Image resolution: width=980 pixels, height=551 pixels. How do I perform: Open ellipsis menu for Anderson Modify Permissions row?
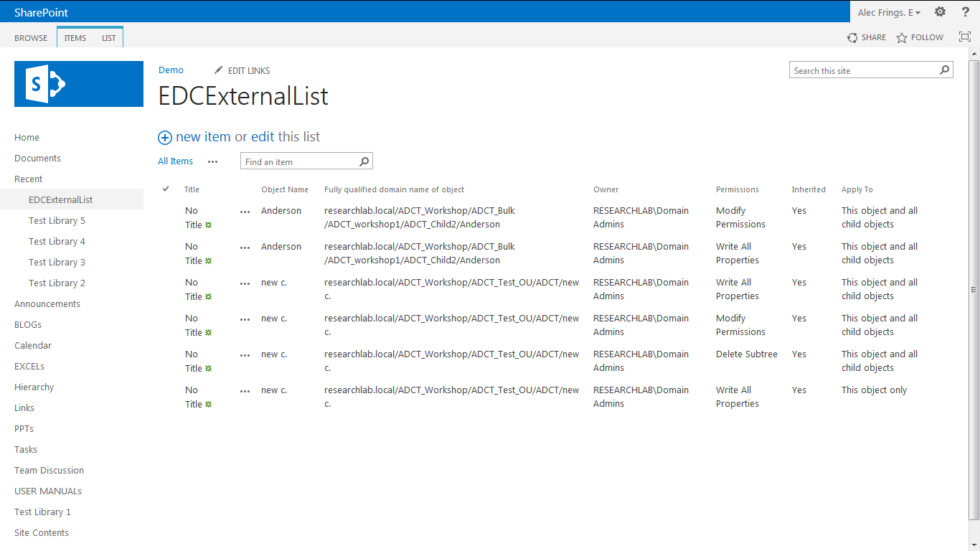245,212
